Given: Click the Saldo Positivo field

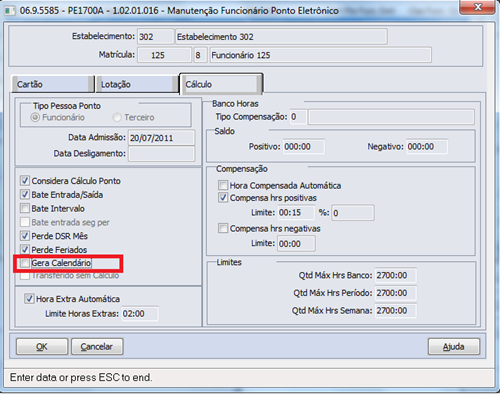Looking at the screenshot, I should click(x=304, y=147).
